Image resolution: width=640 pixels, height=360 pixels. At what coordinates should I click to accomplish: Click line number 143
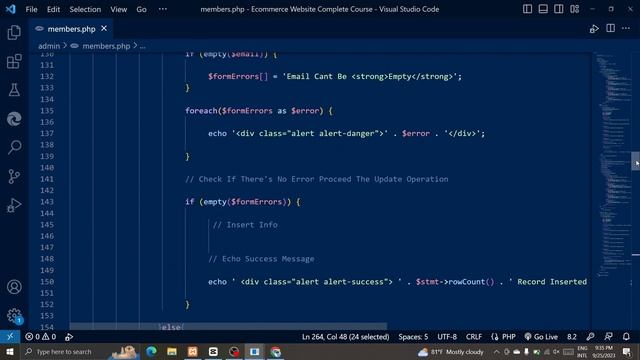coord(47,202)
